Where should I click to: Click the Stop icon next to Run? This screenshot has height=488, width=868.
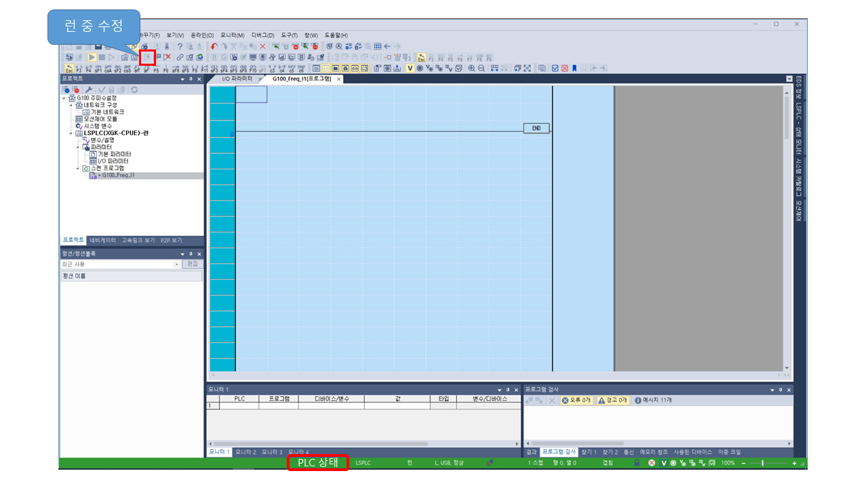pyautogui.click(x=101, y=57)
